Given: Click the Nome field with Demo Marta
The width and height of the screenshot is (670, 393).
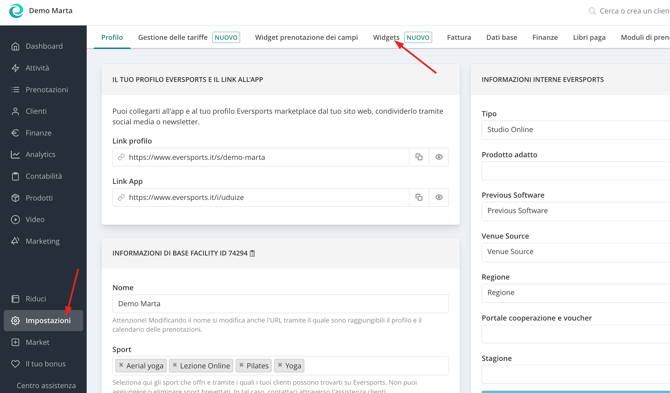Looking at the screenshot, I should pos(280,304).
